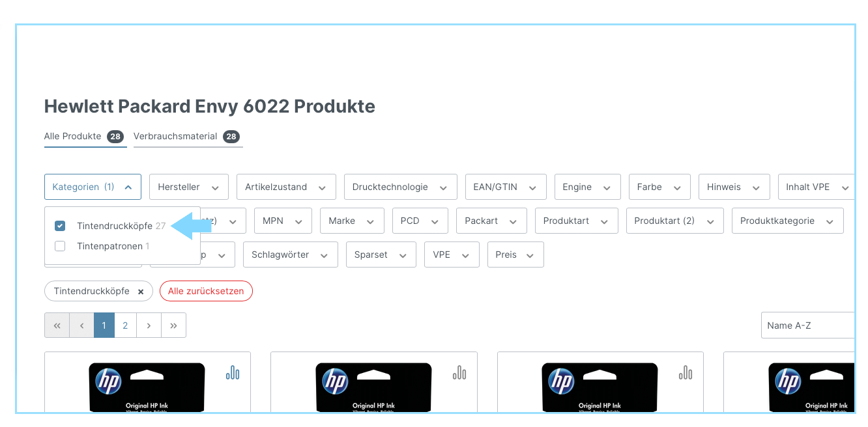Expand the Produktart (2) filter dropdown
The width and height of the screenshot is (868, 427).
(675, 221)
